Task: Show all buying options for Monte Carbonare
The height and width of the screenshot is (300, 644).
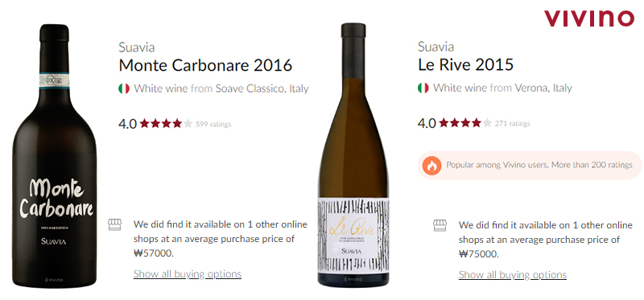Action: coord(188,273)
